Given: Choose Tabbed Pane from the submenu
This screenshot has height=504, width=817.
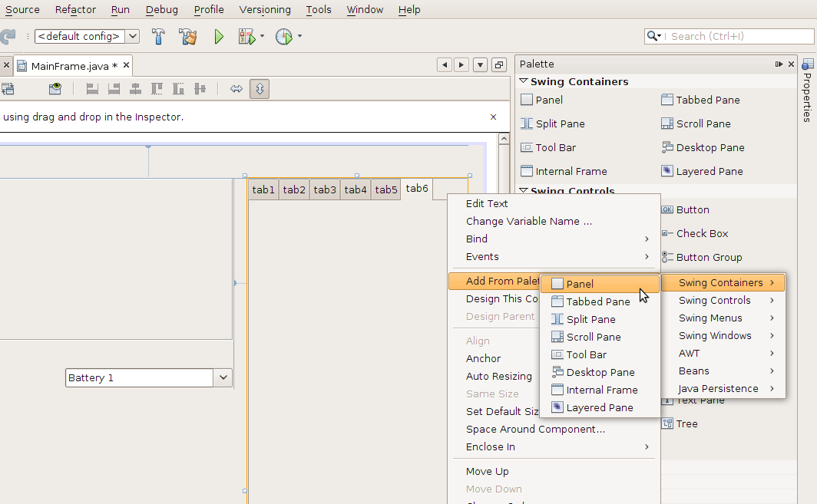Looking at the screenshot, I should coord(600,301).
